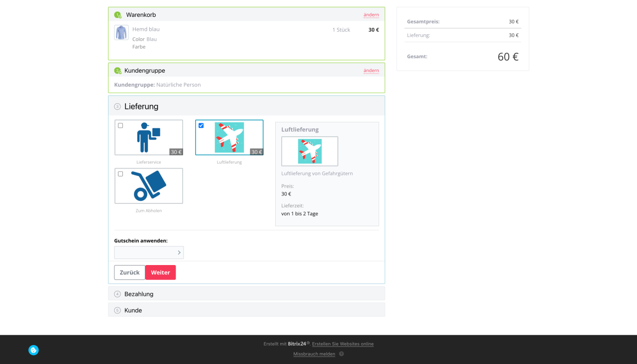The image size is (637, 364).
Task: Focus the Gutschein anwenden input field
Action: 149,253
